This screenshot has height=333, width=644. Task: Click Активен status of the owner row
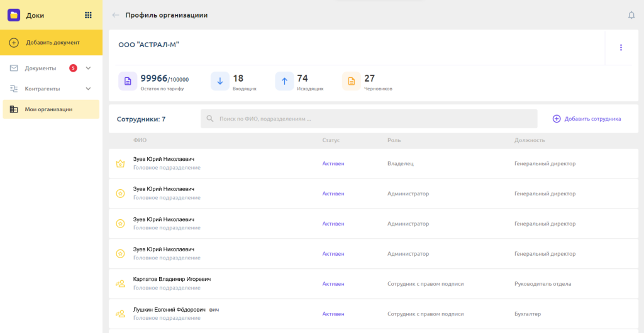point(333,164)
